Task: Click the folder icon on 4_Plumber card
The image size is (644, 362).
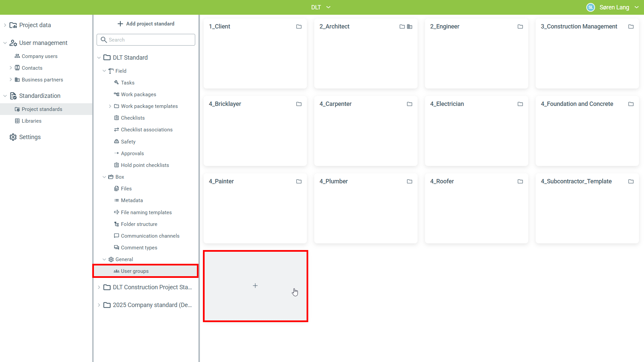Action: click(x=410, y=181)
